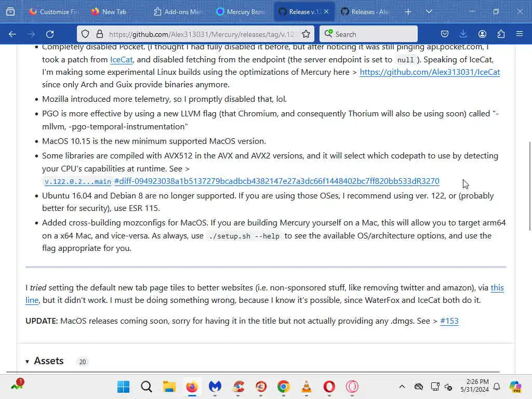Viewport: 532px width, 399px height.
Task: Open Opera browser from taskbar
Action: tap(329, 387)
